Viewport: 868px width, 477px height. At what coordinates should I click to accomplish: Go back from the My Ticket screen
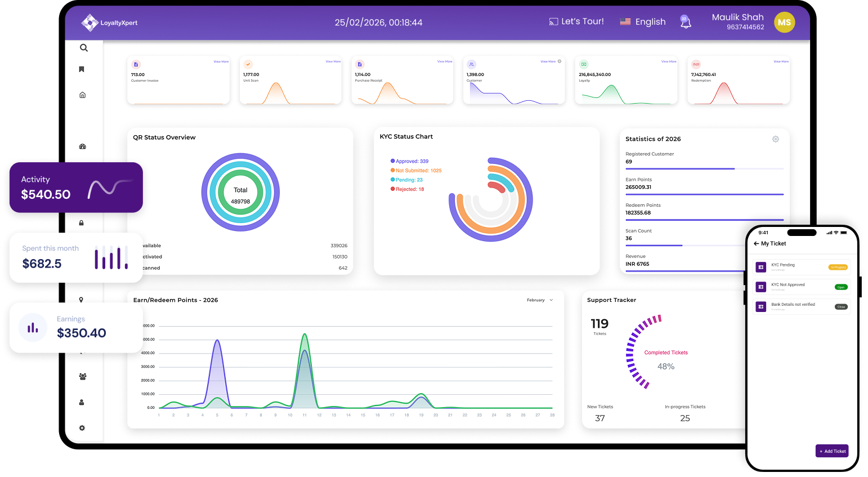coord(756,244)
